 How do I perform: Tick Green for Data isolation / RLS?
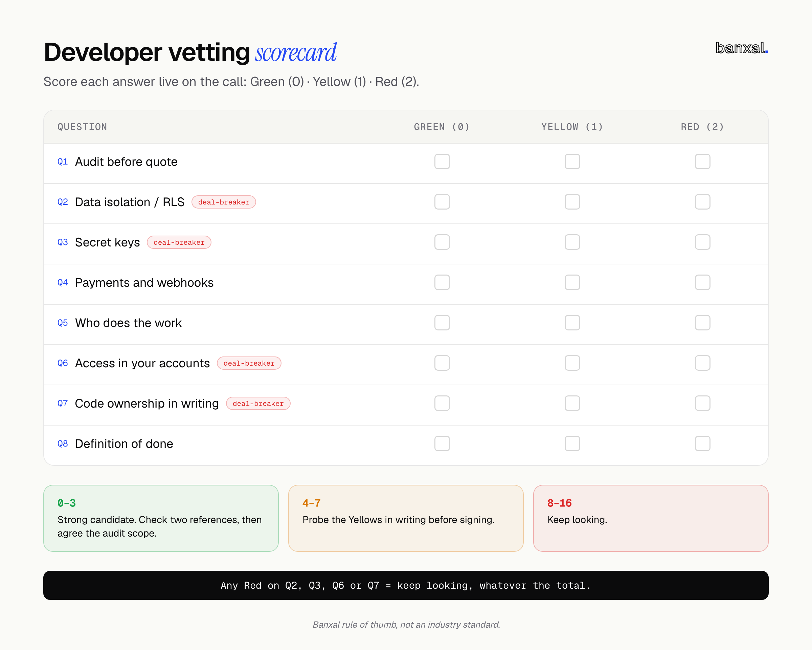(x=442, y=202)
